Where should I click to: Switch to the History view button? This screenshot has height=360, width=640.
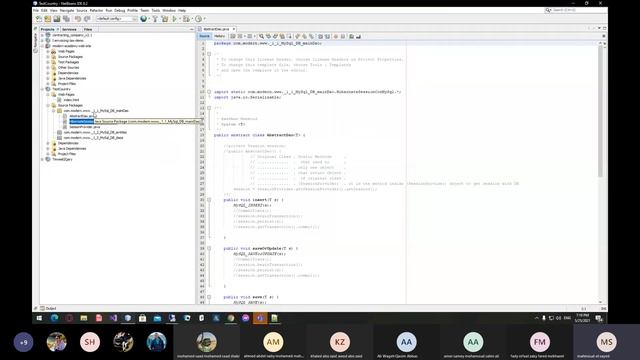(x=220, y=36)
